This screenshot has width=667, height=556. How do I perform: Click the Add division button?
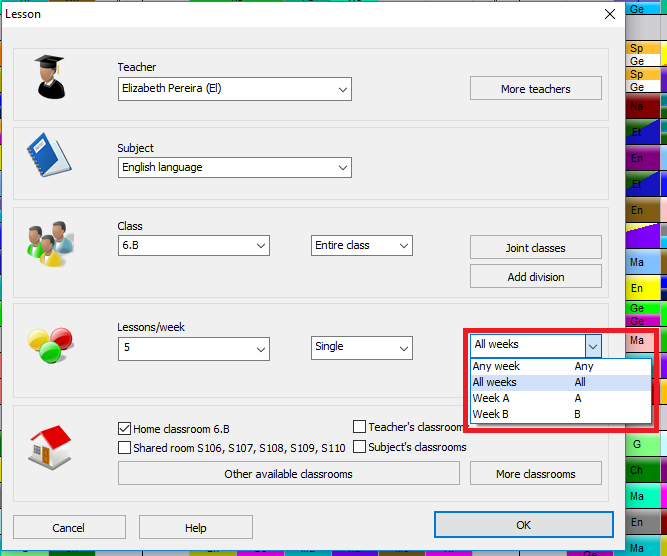pyautogui.click(x=535, y=277)
